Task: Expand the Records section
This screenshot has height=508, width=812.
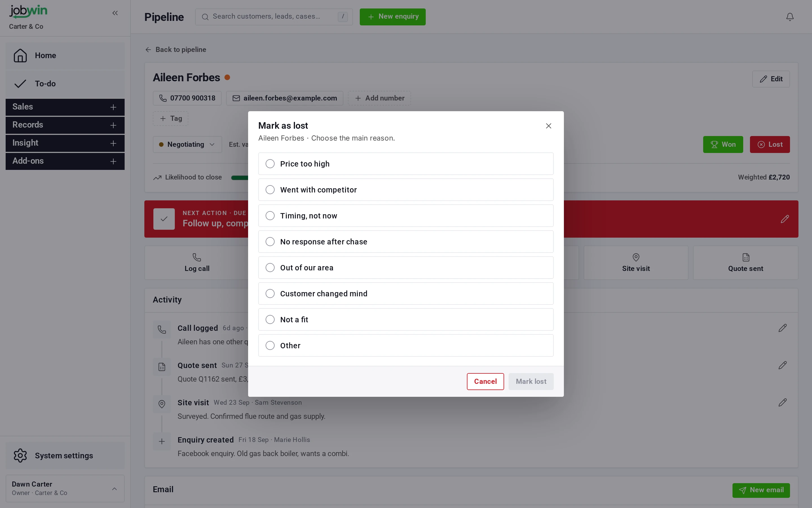Action: coord(65,125)
